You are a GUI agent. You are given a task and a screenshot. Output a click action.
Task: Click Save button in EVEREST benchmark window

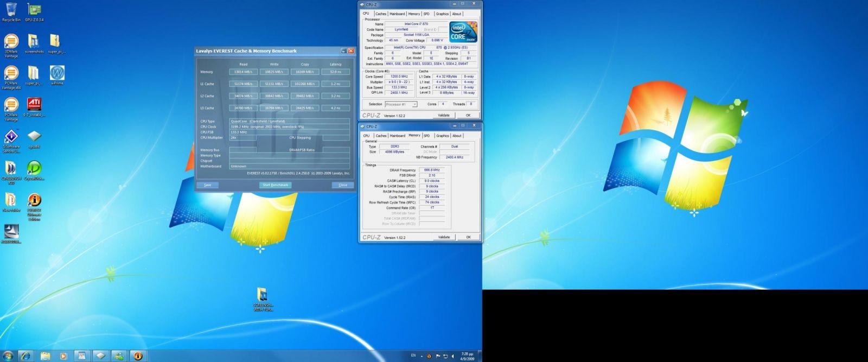click(207, 185)
